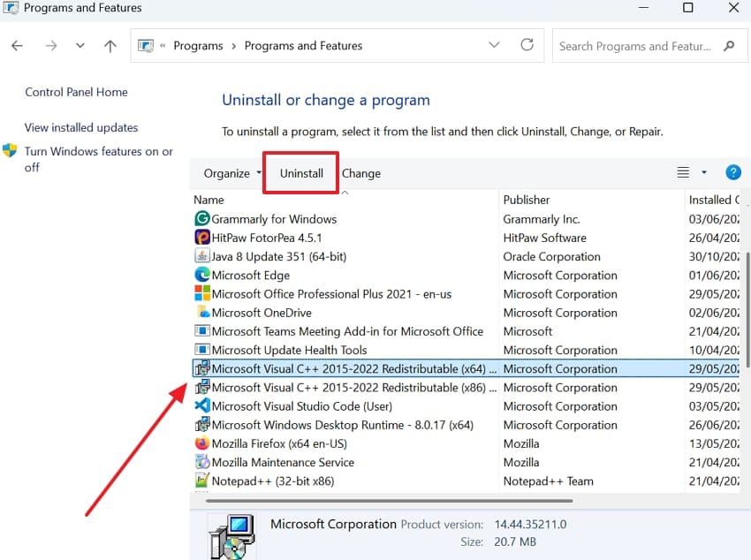The height and width of the screenshot is (560, 751).
Task: Open the Organize menu
Action: point(232,173)
